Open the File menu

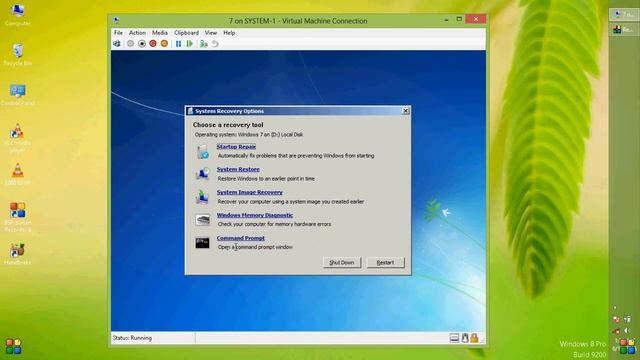118,33
